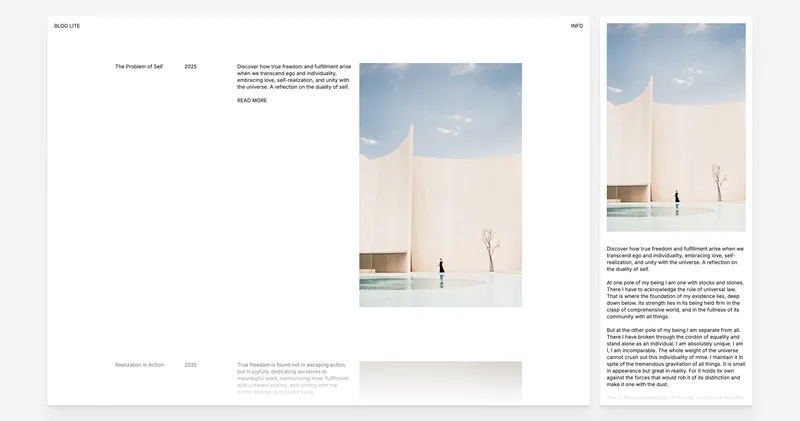This screenshot has width=800, height=421.
Task: Click the first post's description excerpt
Action: (293, 77)
